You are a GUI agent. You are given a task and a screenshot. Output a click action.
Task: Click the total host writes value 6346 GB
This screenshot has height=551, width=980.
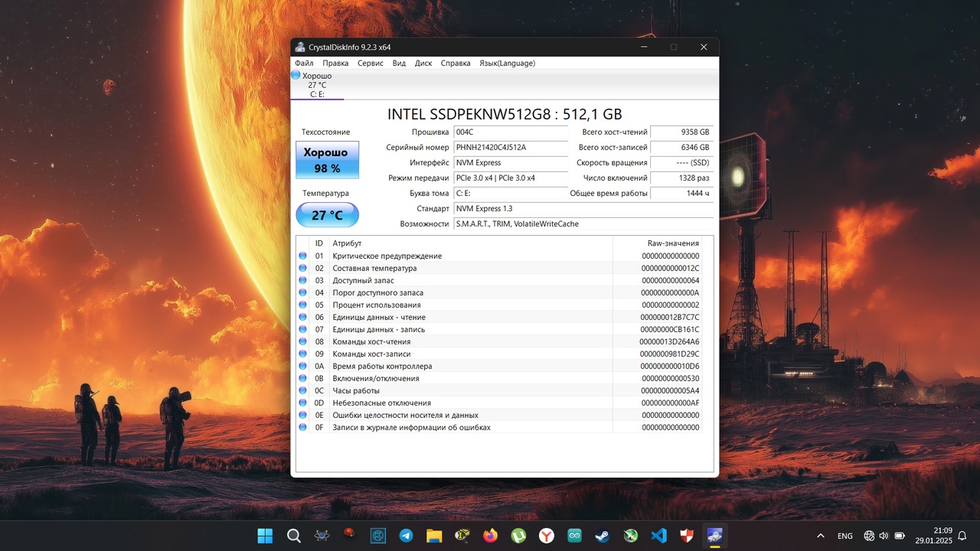[x=681, y=147]
